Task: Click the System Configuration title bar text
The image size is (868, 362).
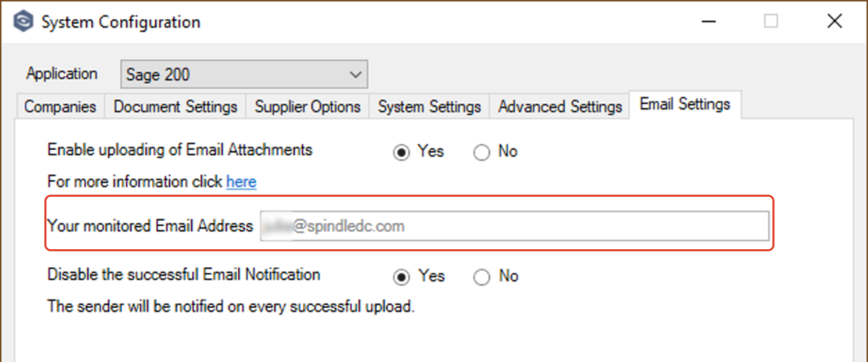Action: click(x=121, y=22)
